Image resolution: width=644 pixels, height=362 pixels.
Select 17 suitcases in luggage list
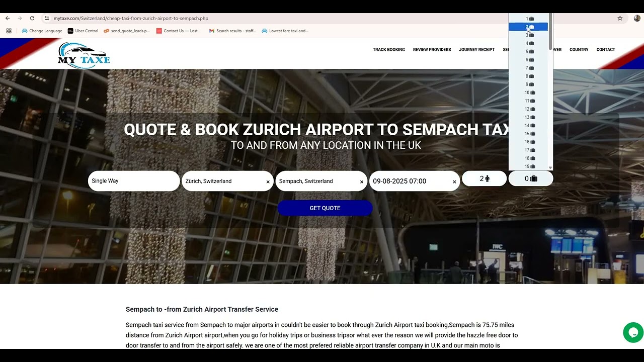528,150
